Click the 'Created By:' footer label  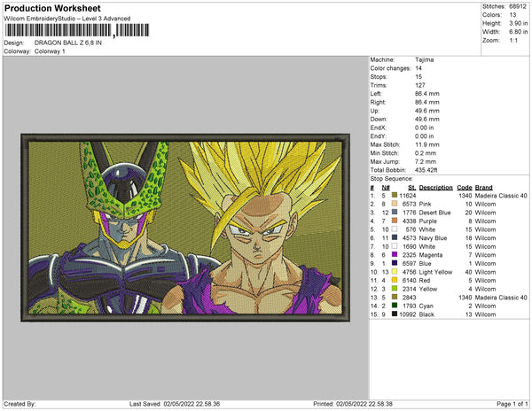(20, 404)
